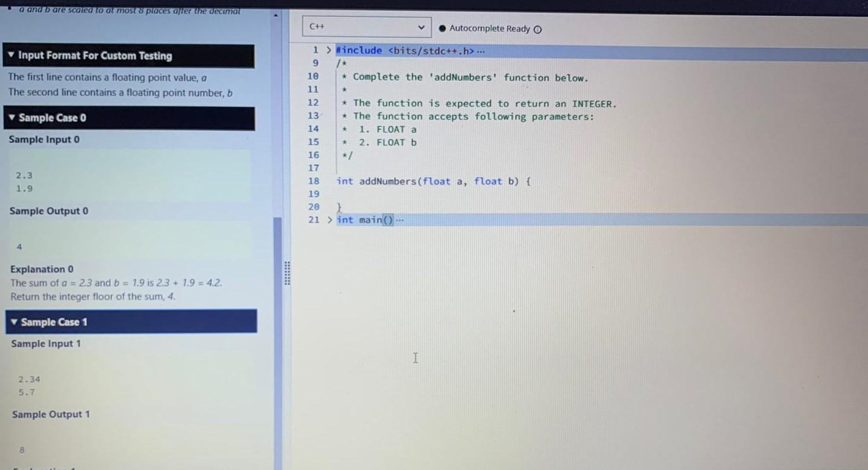
Task: Click the fold chevron beside line 1
Action: [328, 50]
